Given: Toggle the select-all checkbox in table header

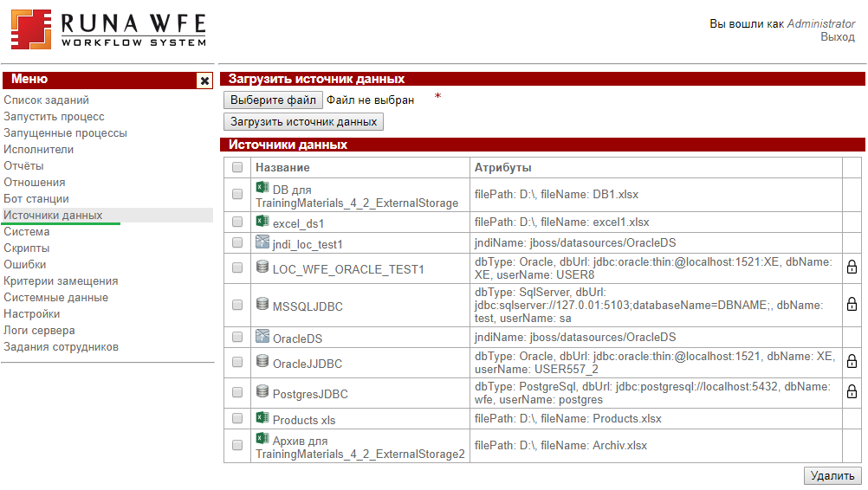Looking at the screenshot, I should (x=237, y=167).
